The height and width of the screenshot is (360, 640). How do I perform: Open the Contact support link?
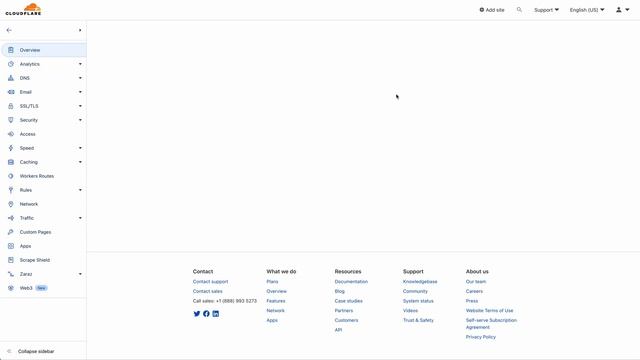coord(210,282)
